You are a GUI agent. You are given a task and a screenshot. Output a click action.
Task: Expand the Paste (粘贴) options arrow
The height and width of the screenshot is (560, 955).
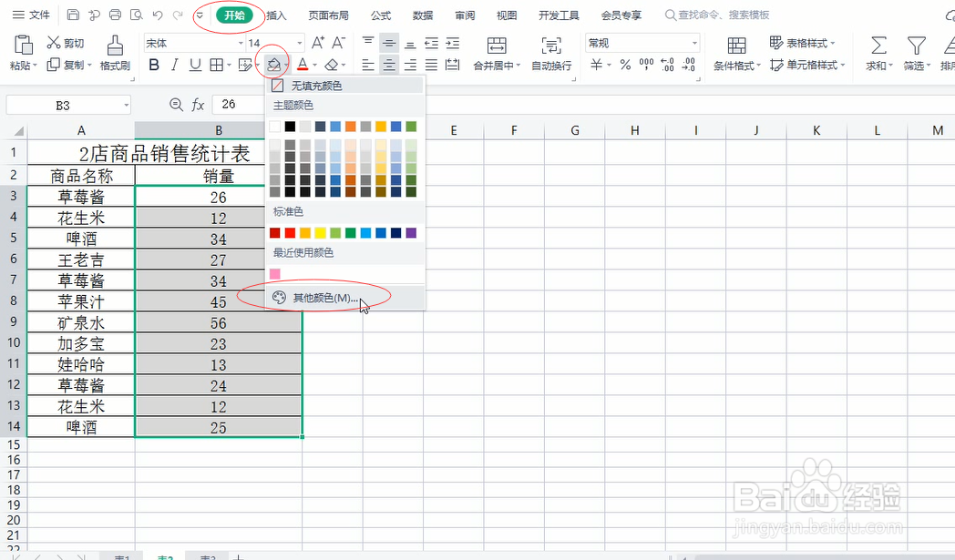click(x=35, y=66)
